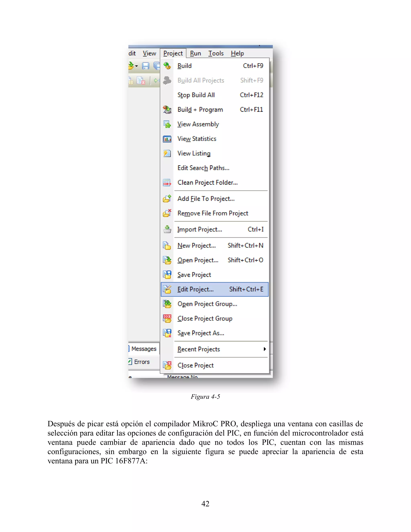Click the save disk toolbar icon
The width and height of the screenshot is (411, 532).
coord(145,66)
